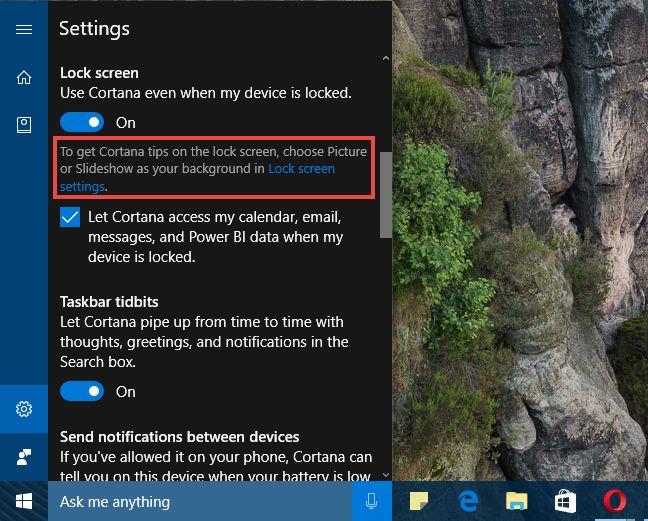648x521 pixels.
Task: Click the Lock screen heading
Action: tap(99, 73)
